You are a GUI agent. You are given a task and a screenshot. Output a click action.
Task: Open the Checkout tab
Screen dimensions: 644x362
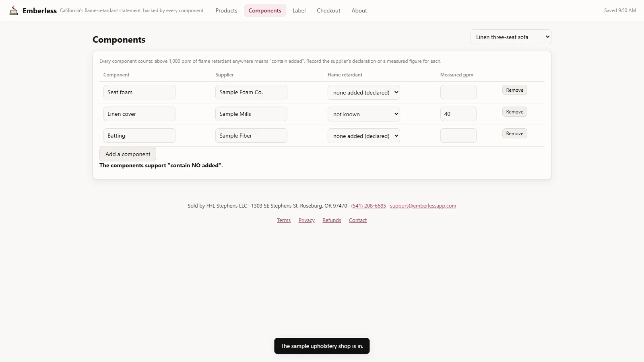(328, 10)
